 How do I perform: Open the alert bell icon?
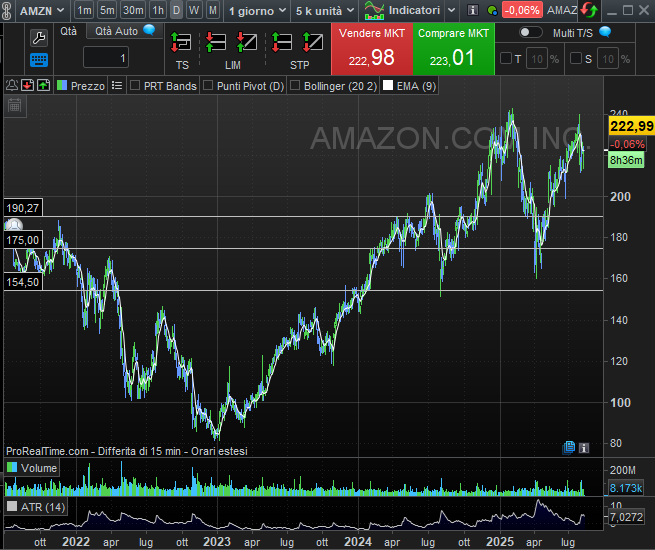(12, 86)
